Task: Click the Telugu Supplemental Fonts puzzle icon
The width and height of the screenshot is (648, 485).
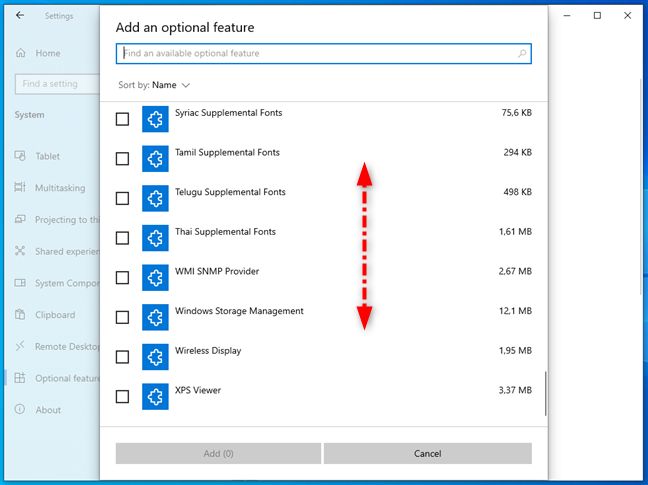Action: pos(155,198)
